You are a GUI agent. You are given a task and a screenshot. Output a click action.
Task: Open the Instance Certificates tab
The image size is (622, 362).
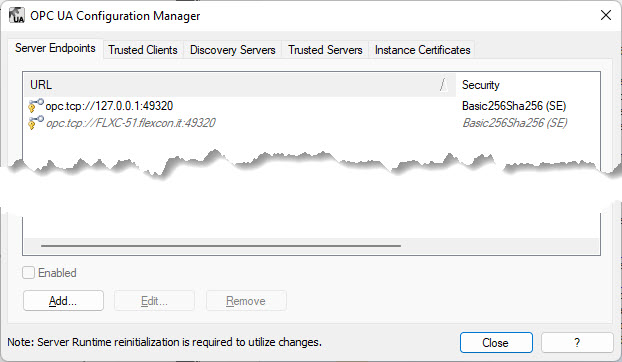pos(422,50)
